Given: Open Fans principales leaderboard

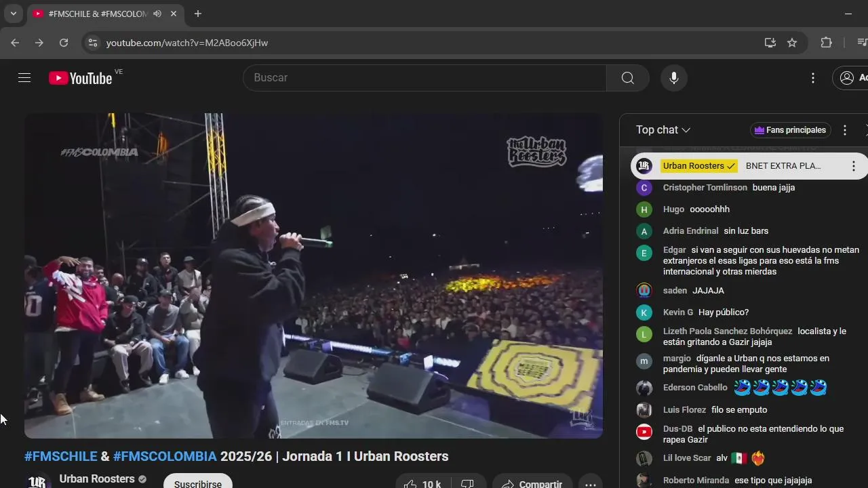Looking at the screenshot, I should [x=791, y=130].
